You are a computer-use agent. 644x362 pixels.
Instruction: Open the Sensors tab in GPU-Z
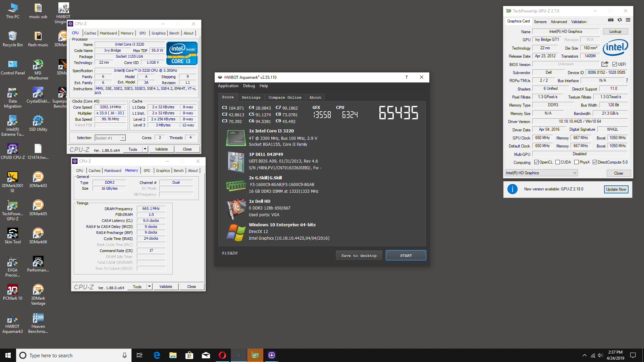coord(540,21)
